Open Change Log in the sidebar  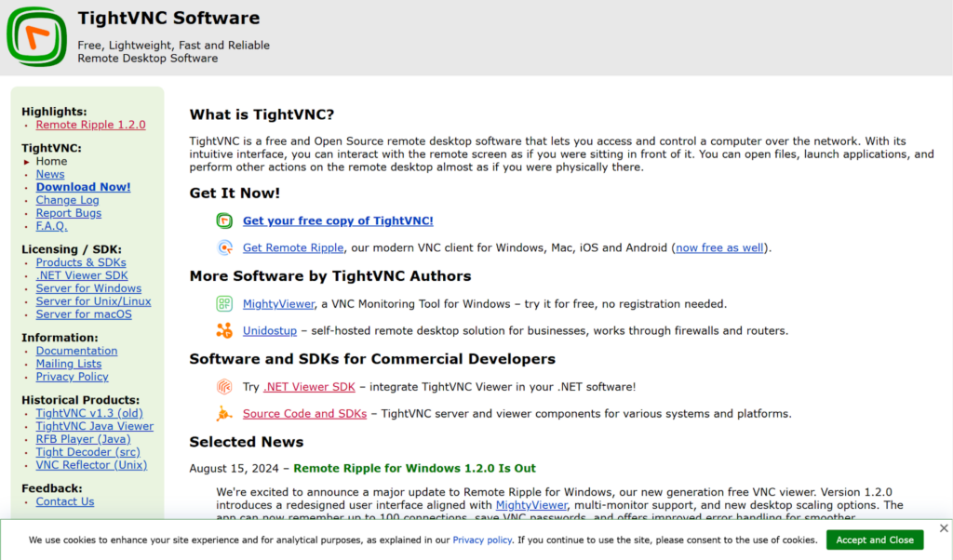point(67,200)
